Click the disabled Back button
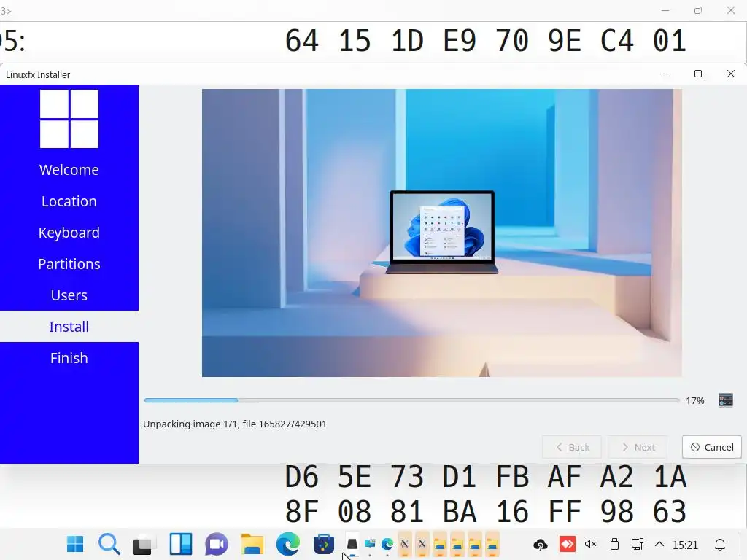 572,447
